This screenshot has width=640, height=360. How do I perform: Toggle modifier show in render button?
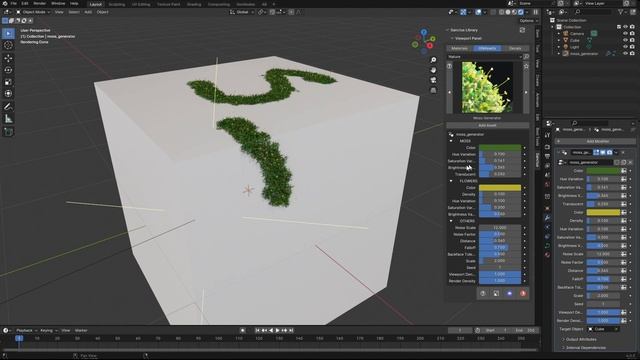pyautogui.click(x=609, y=152)
